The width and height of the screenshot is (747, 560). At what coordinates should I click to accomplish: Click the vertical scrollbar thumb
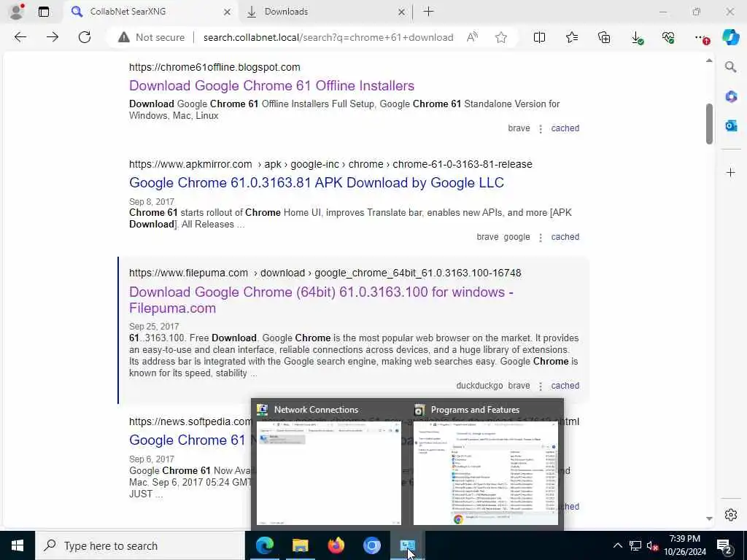pos(709,123)
